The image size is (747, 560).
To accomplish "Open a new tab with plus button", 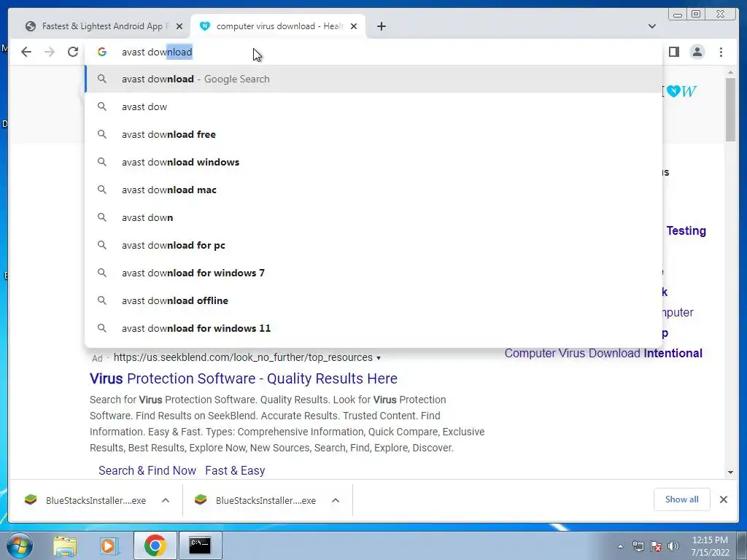I will [381, 26].
